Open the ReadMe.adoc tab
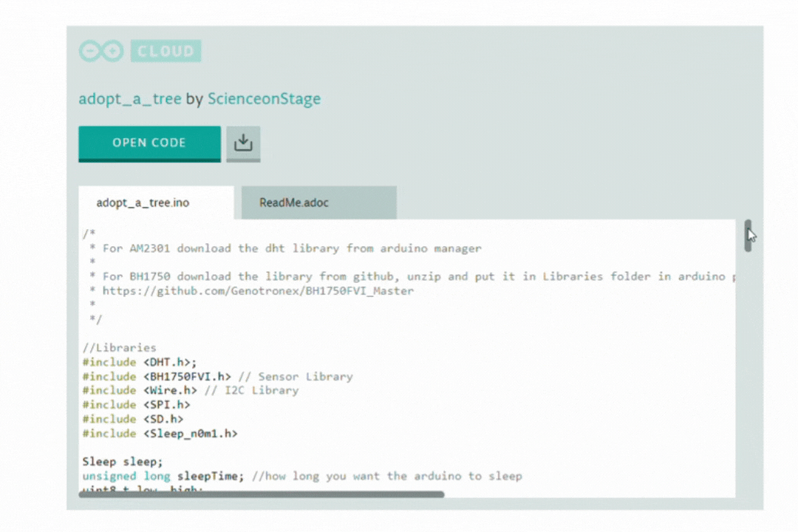798x532 pixels. 293,202
